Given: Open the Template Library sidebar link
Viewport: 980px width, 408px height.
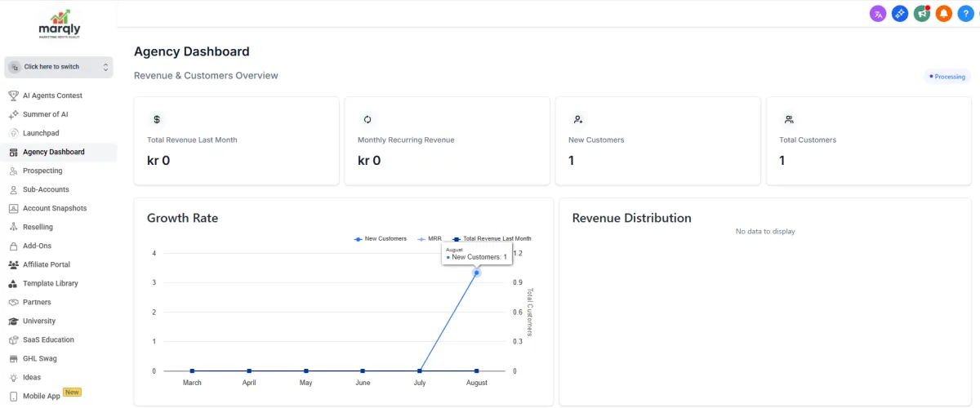Looking at the screenshot, I should (x=50, y=283).
